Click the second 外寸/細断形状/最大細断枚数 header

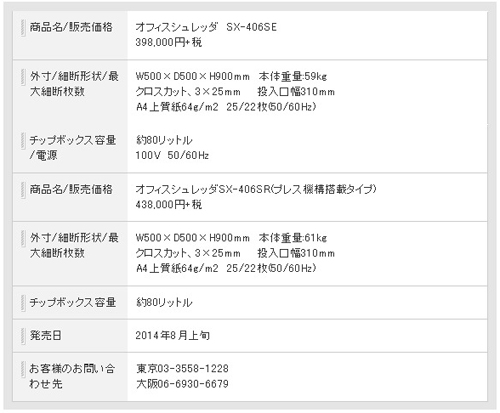pyautogui.click(x=74, y=245)
